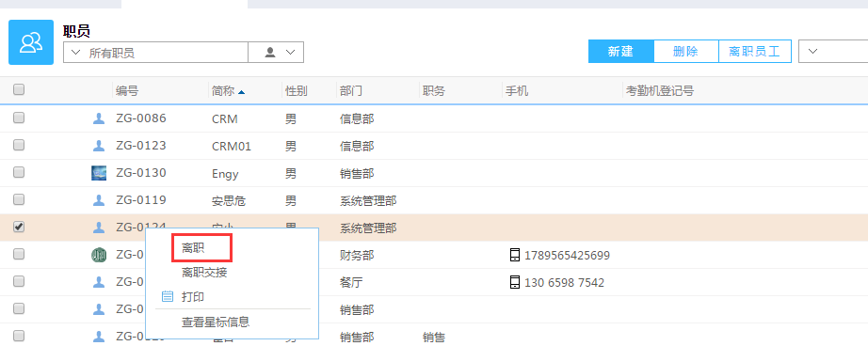The width and height of the screenshot is (868, 346).
Task: Sort by the 部门 column header
Action: 351,91
